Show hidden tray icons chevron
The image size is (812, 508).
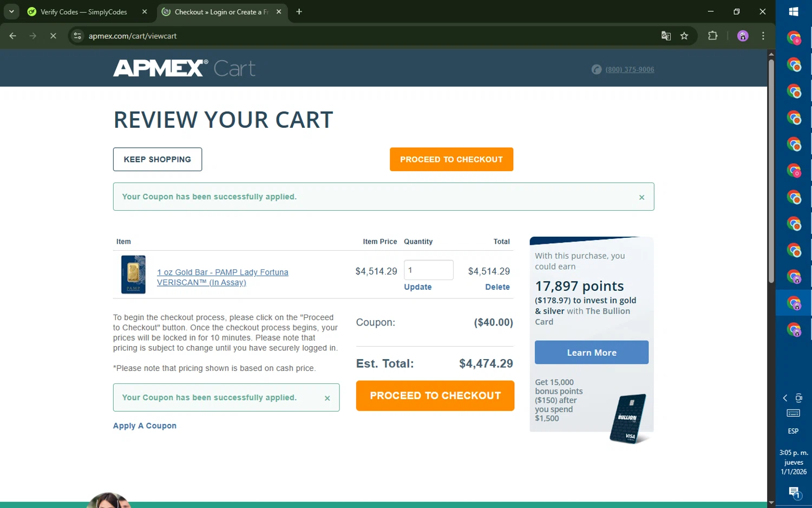[x=785, y=398]
